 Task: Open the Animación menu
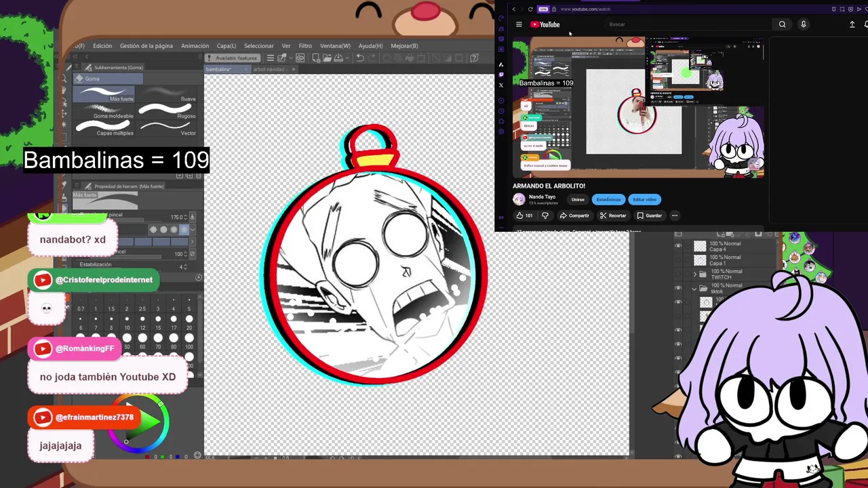195,46
